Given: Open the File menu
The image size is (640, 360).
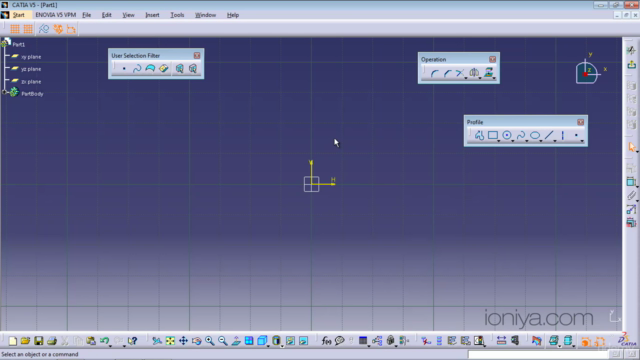Looking at the screenshot, I should coord(87,15).
